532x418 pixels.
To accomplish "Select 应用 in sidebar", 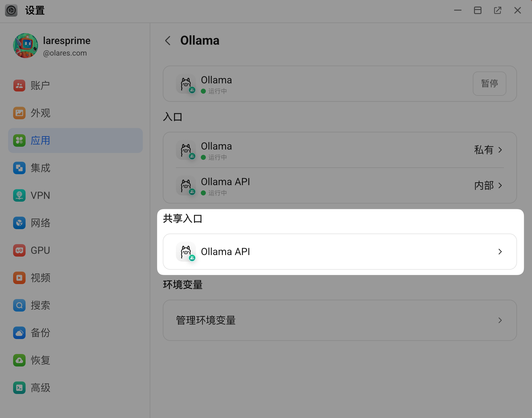I will (75, 140).
